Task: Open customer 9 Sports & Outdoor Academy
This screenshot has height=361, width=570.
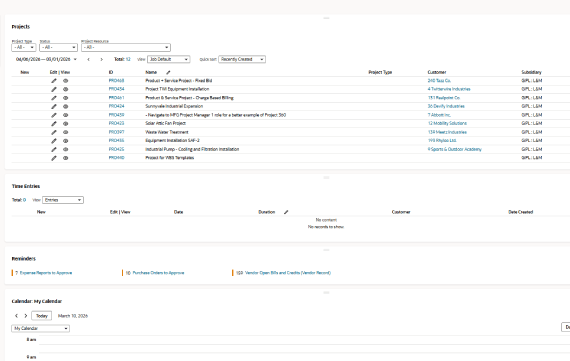Action: tap(454, 149)
